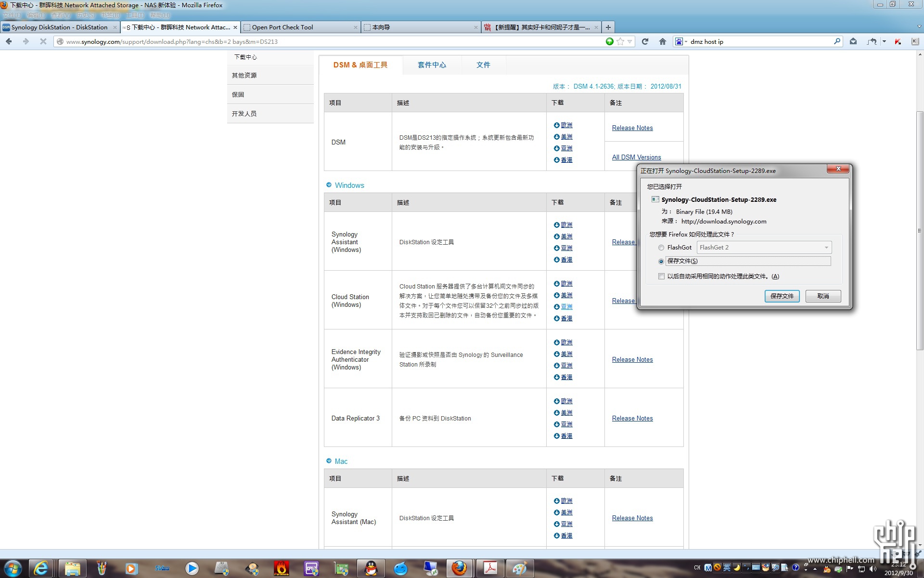924x578 pixels.
Task: Open the 文件 page tab
Action: pyautogui.click(x=483, y=65)
